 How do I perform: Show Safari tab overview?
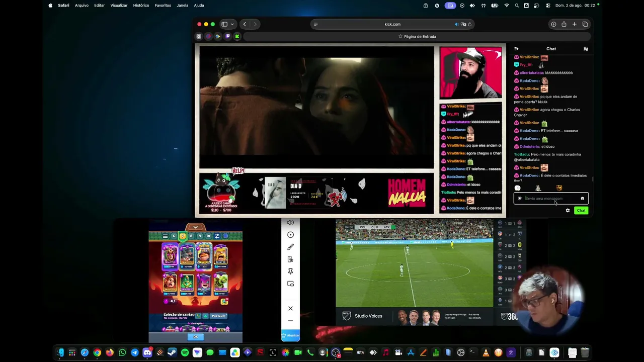pyautogui.click(x=585, y=24)
